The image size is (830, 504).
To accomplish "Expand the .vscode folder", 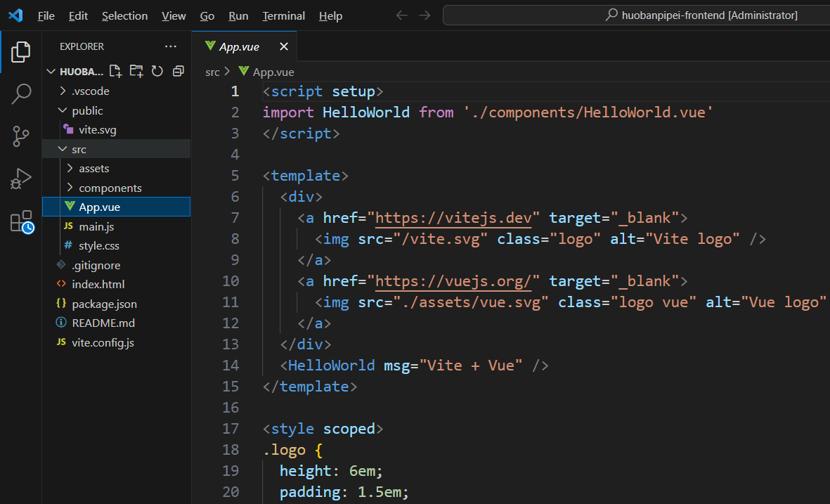I will point(90,91).
